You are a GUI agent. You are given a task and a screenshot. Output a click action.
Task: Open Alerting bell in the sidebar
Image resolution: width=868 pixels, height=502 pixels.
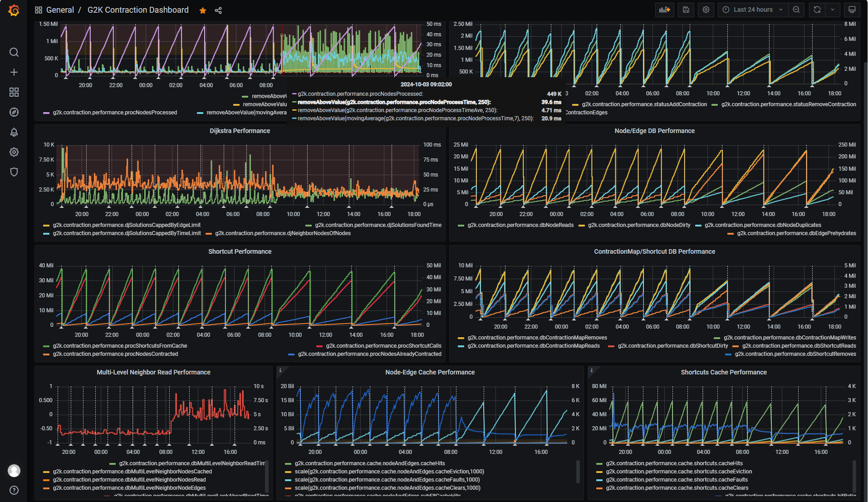(14, 132)
